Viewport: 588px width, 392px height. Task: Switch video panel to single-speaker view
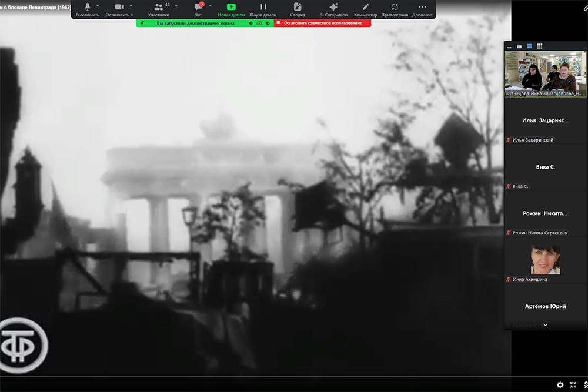pyautogui.click(x=519, y=46)
